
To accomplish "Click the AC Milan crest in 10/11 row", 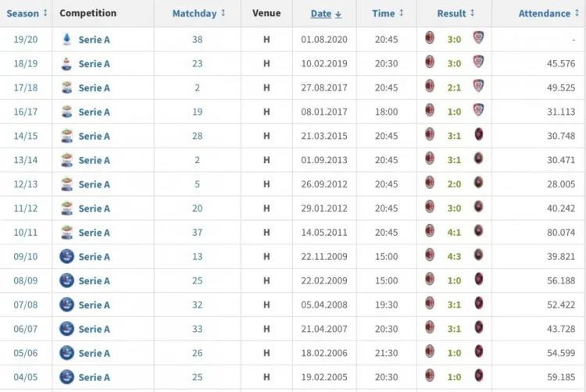I will point(430,230).
